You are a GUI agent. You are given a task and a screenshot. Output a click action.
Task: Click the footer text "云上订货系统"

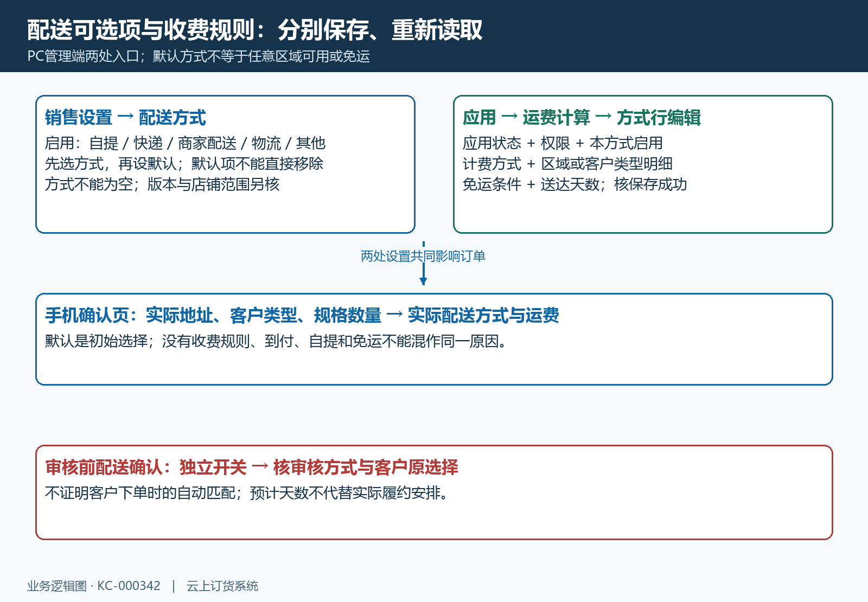click(222, 586)
